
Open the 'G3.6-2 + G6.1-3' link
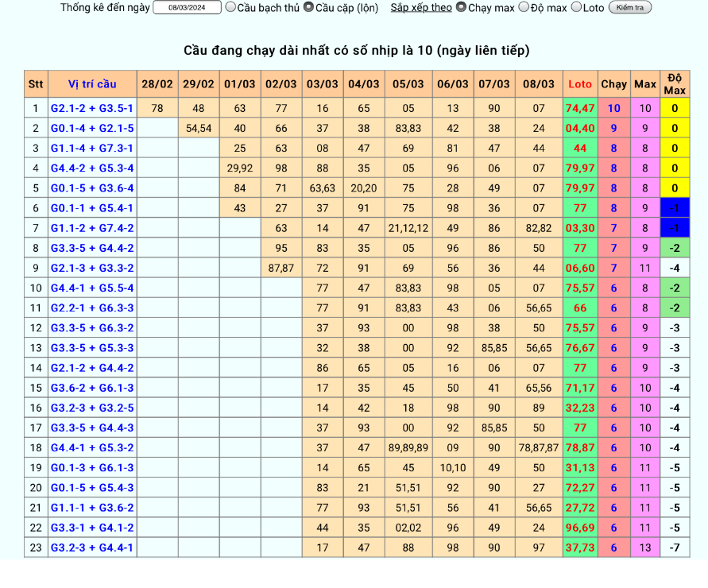92,388
